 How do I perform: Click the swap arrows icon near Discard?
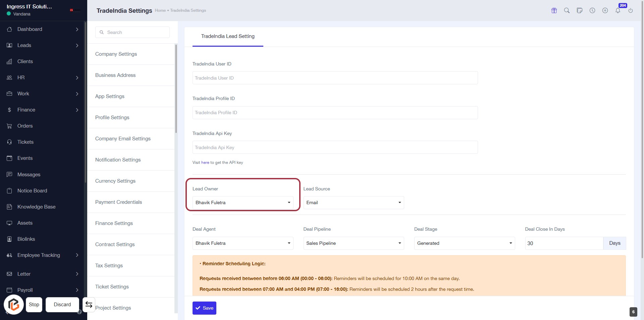pyautogui.click(x=89, y=305)
